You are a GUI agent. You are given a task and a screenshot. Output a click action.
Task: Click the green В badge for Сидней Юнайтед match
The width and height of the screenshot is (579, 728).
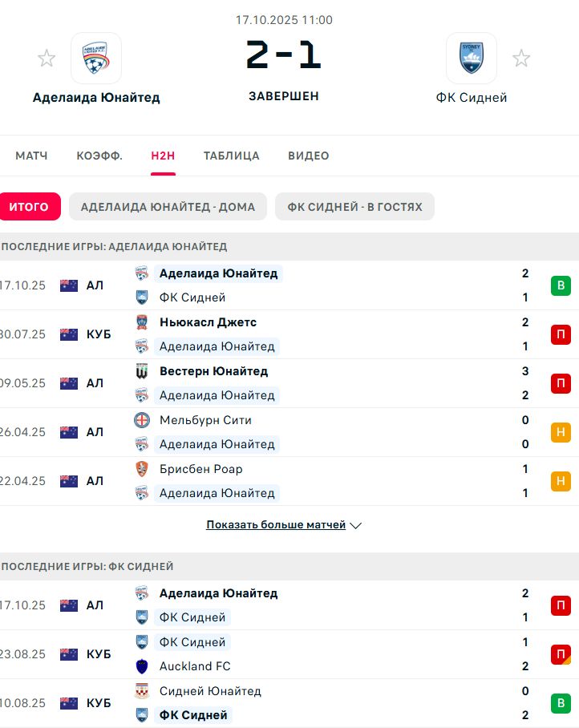tap(561, 703)
